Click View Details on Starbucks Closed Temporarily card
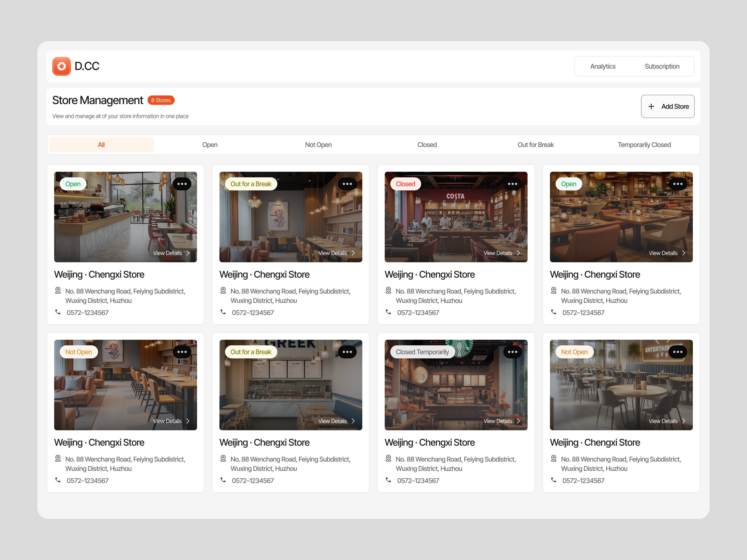This screenshot has height=560, width=747. [502, 421]
